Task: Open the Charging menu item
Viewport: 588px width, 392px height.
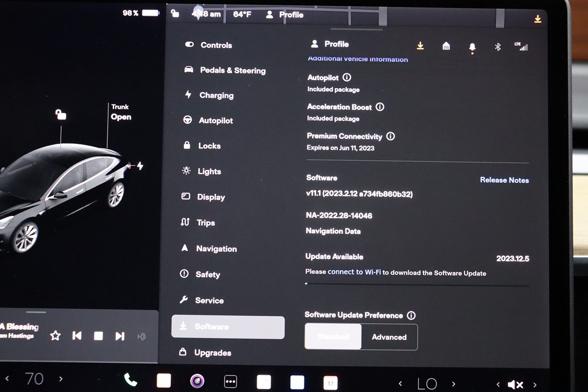Action: tap(216, 96)
